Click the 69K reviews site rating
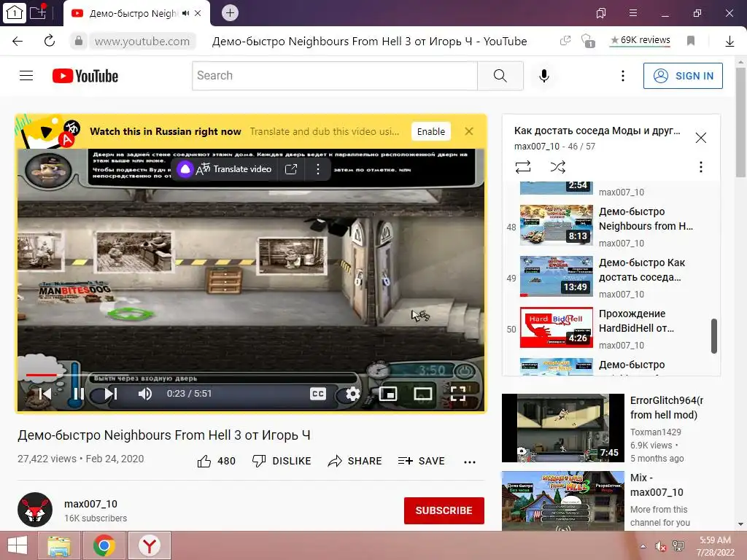This screenshot has width=747, height=560. (x=640, y=40)
